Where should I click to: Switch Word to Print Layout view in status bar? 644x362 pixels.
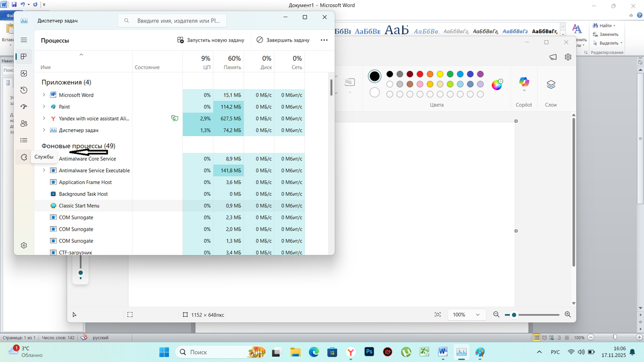(536, 338)
